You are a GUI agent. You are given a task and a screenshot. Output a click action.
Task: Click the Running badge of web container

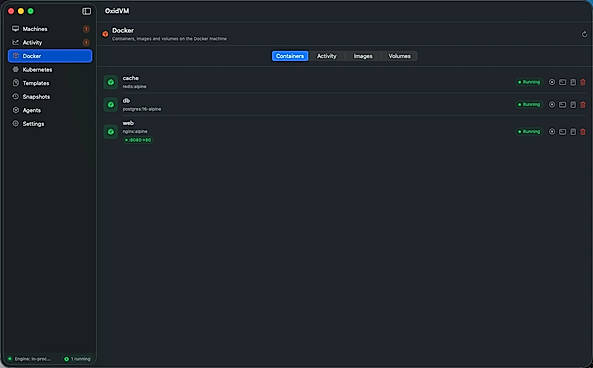click(529, 132)
